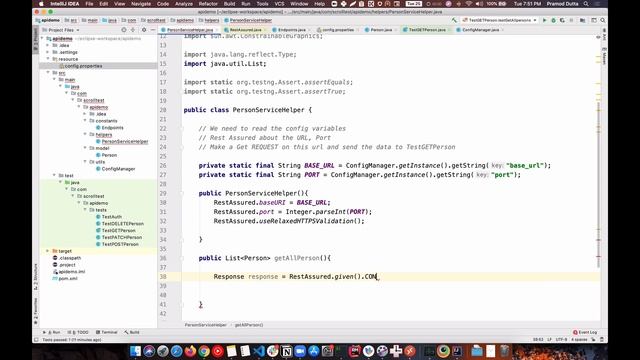The height and width of the screenshot is (360, 640).
Task: Toggle the vertical Structure tool window button
Action: tap(36, 277)
